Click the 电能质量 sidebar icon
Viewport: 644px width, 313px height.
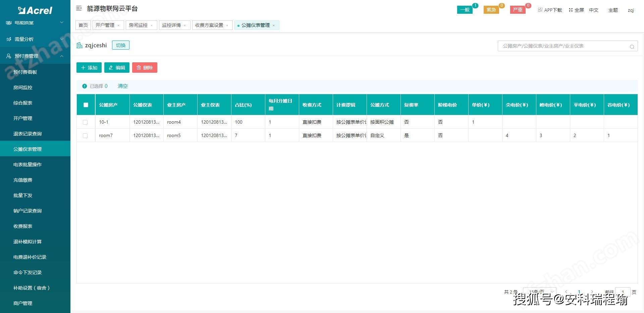(9, 22)
